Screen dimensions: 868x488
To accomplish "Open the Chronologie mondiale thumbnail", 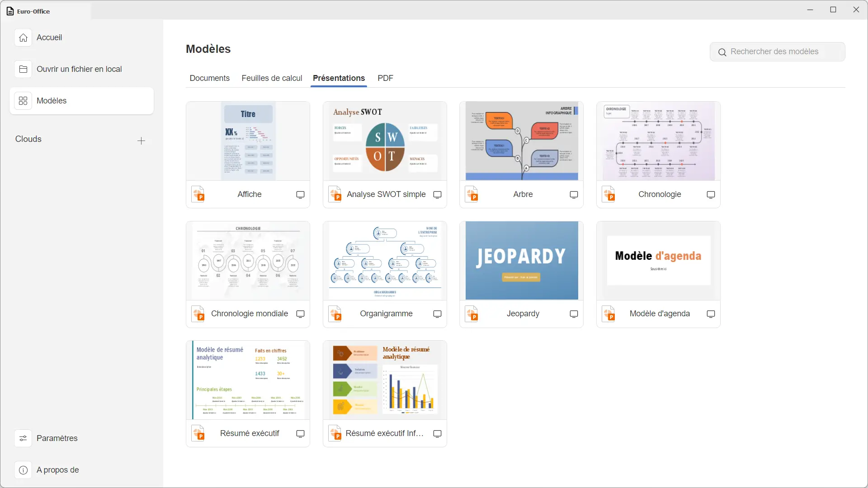I will (248, 261).
